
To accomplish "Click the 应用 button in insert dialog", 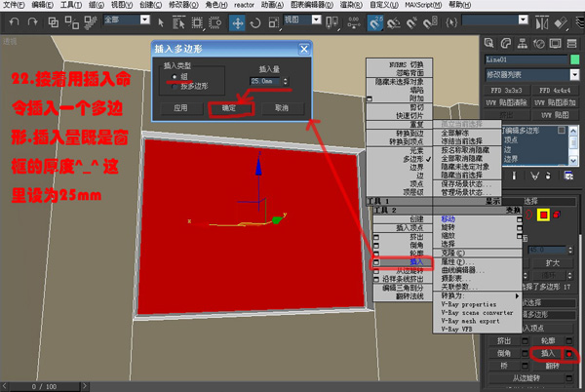I will [180, 108].
